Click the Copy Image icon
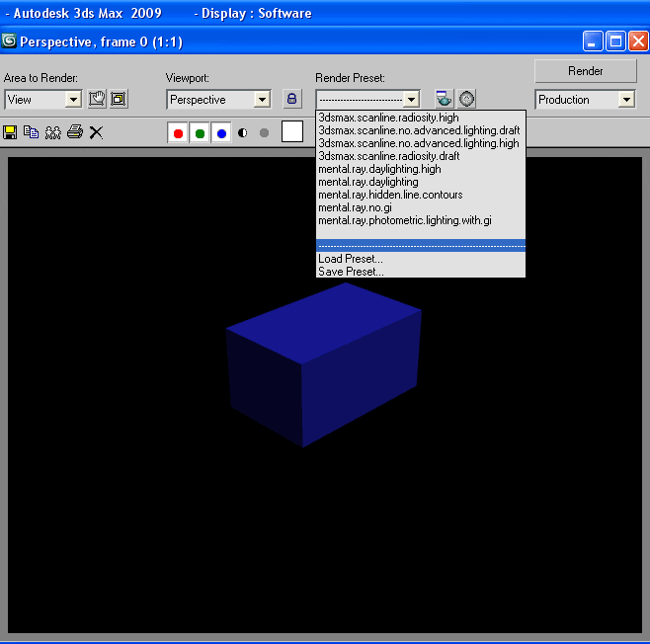Image resolution: width=650 pixels, height=644 pixels. [31, 132]
